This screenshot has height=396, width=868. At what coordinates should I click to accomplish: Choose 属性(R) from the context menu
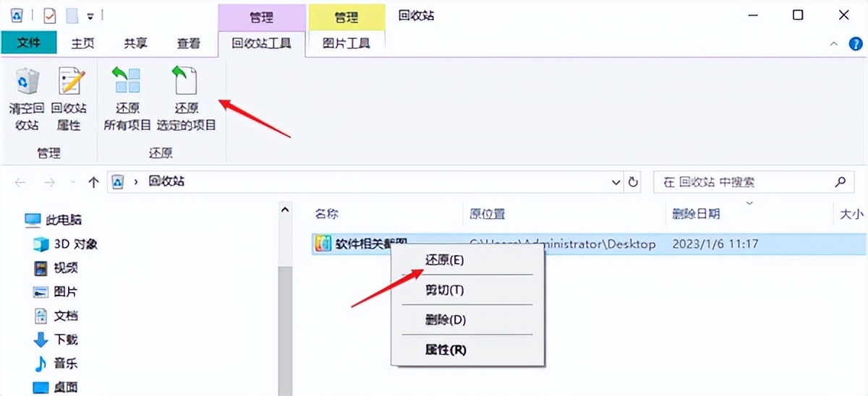(x=467, y=350)
